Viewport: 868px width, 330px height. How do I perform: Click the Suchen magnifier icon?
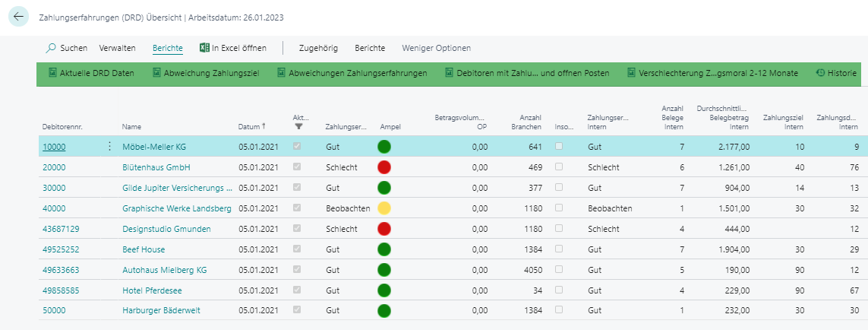(x=51, y=48)
